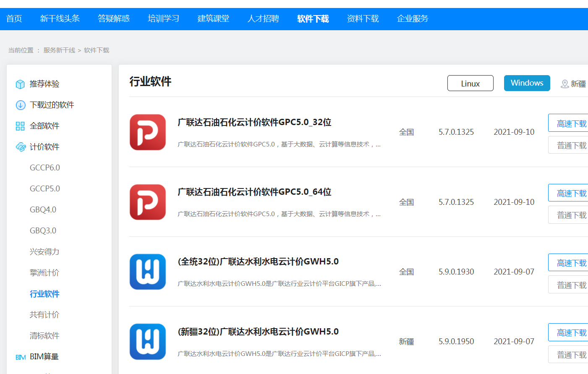The image size is (588, 374).
Task: Switch to Windows platform
Action: click(x=527, y=83)
